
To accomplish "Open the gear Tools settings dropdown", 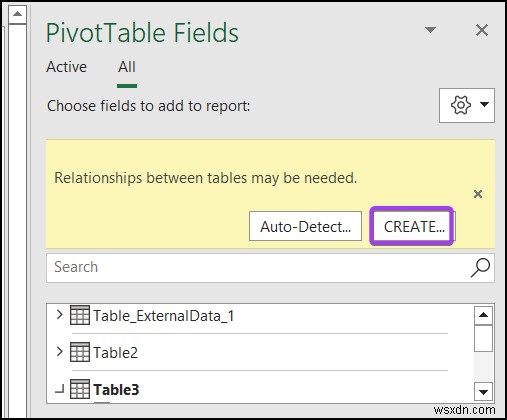I will 467,105.
